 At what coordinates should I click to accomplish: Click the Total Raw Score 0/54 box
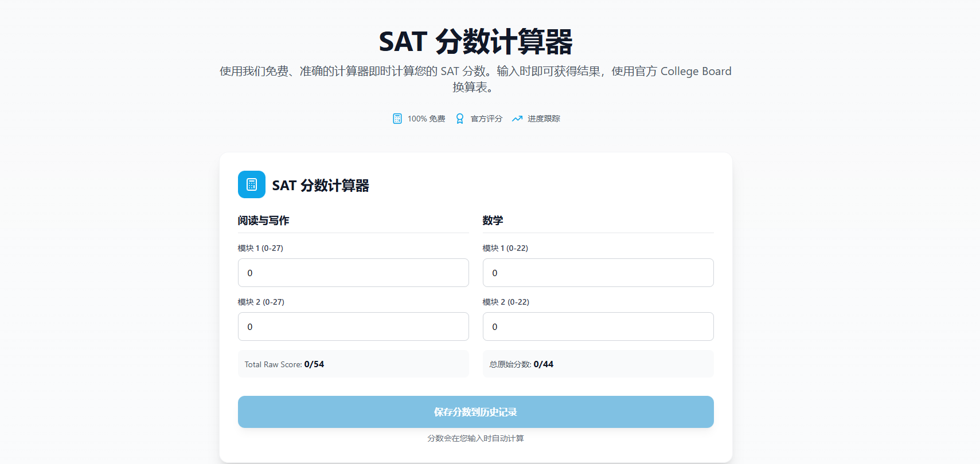[353, 364]
